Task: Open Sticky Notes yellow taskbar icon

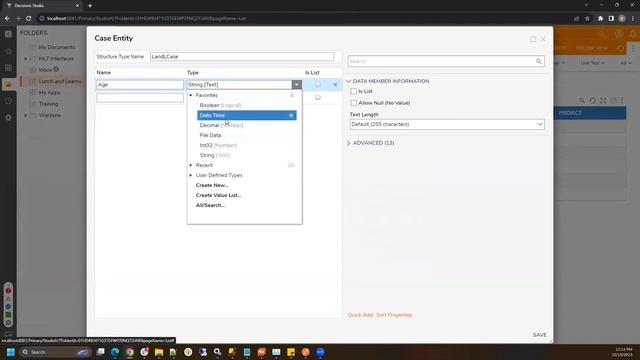Action: point(291,352)
